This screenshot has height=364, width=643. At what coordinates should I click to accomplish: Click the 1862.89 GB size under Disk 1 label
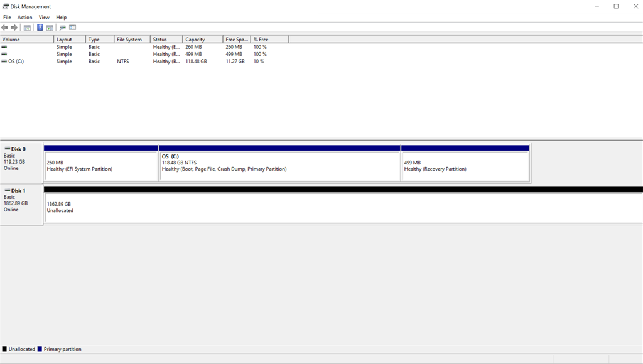click(16, 203)
